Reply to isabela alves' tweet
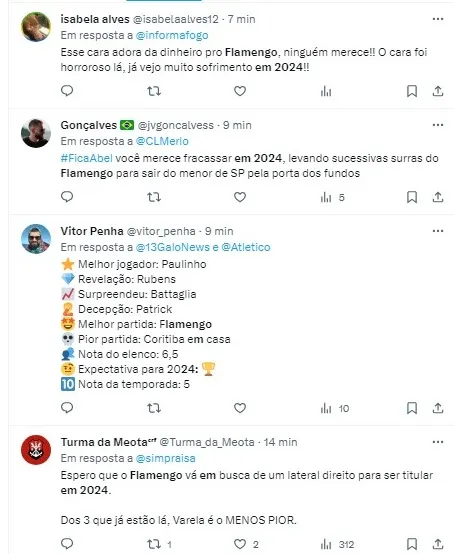This screenshot has height=554, width=454. click(67, 91)
